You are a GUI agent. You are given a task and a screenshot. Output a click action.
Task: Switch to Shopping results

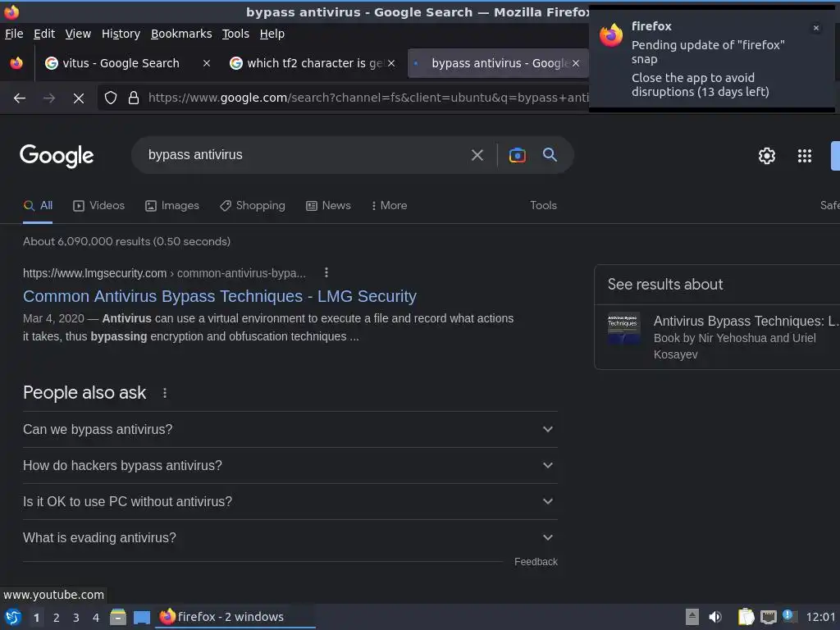253,206
